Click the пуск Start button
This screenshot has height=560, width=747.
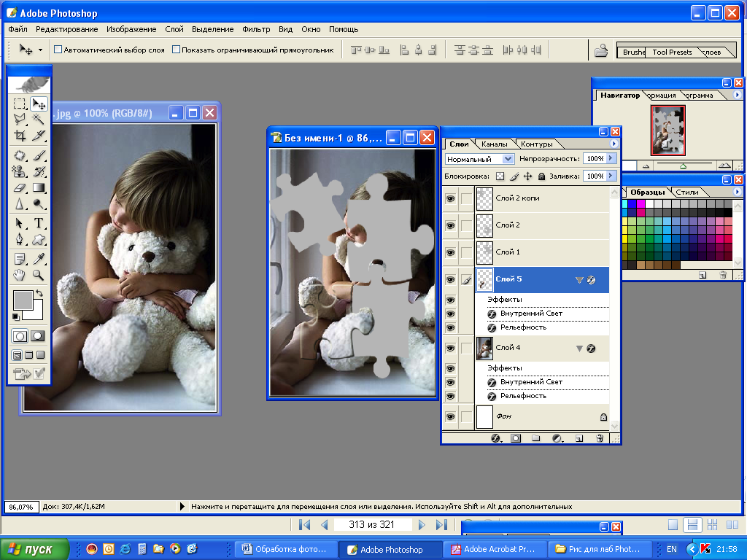[x=34, y=549]
